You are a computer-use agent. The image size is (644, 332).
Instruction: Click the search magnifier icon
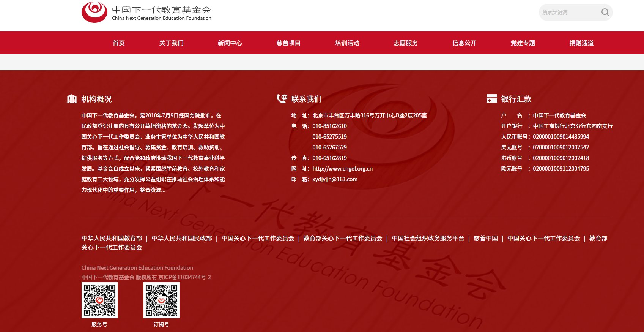click(x=605, y=12)
